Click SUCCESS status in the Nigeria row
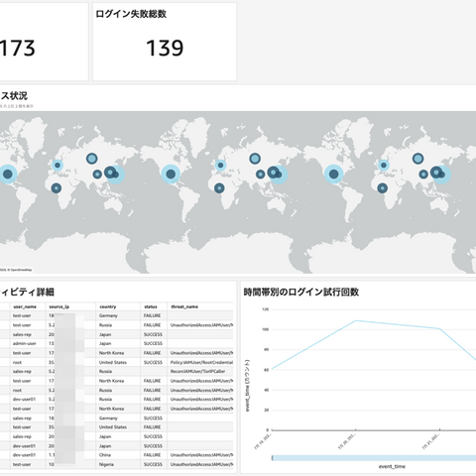This screenshot has width=476, height=476. (x=153, y=464)
